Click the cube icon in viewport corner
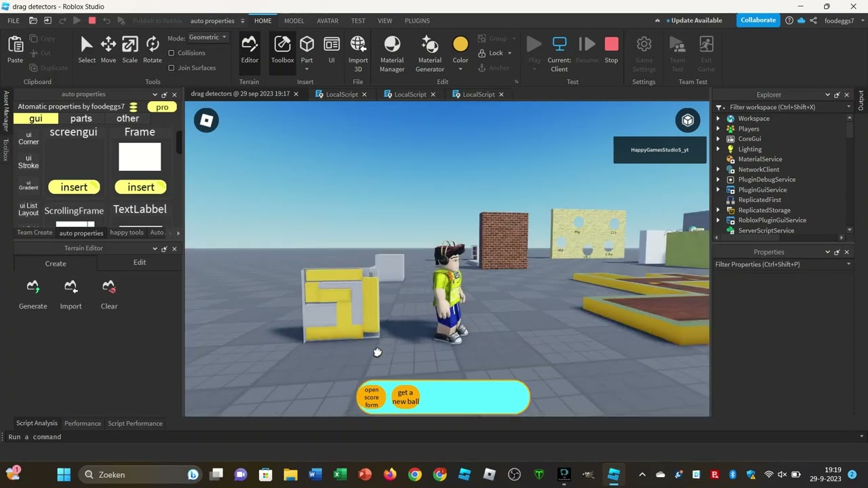Viewport: 868px width, 488px height. 688,121
